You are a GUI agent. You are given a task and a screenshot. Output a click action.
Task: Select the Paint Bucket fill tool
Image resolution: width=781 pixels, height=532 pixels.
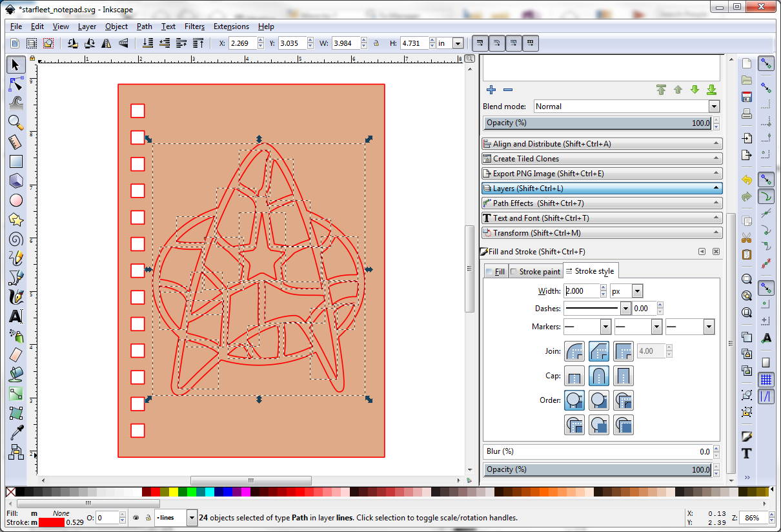coord(16,374)
